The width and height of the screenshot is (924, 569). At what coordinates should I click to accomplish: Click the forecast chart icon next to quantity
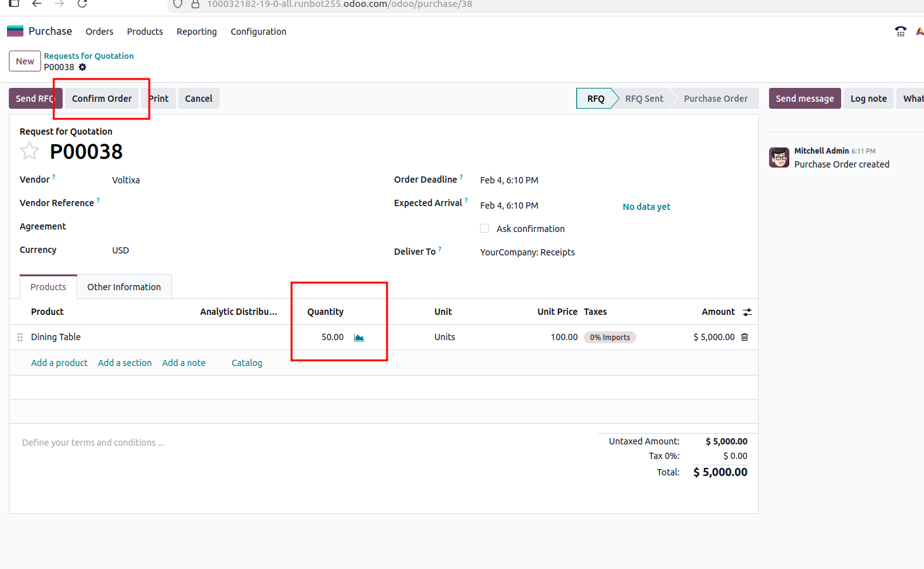pos(359,338)
